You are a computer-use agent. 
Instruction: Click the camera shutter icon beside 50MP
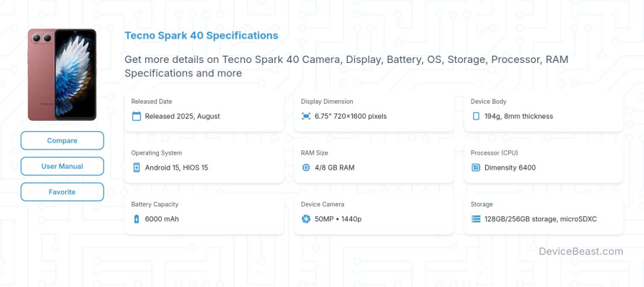tap(306, 219)
